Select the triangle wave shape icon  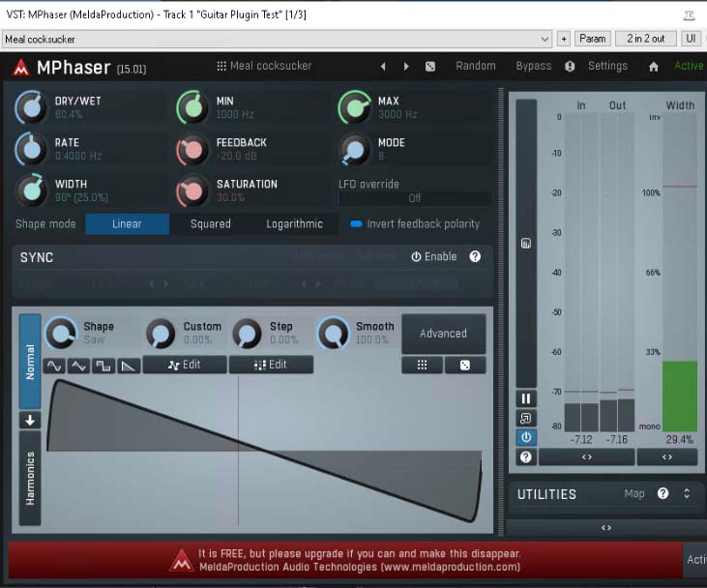coord(78,366)
